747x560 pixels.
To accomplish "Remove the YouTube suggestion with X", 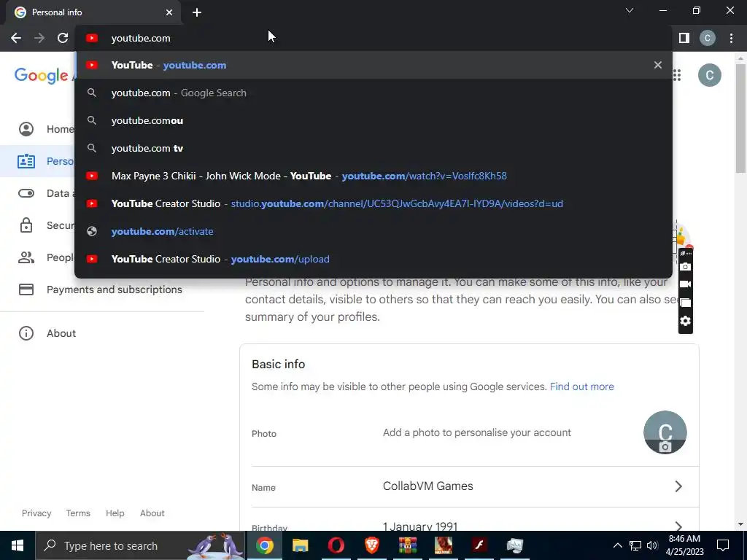I will (x=658, y=65).
